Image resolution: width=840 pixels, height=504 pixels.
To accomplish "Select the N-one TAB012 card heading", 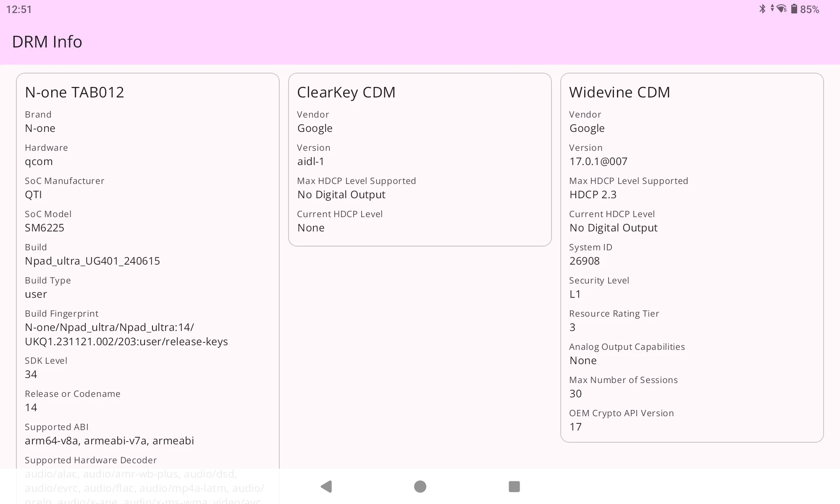I will pos(74,92).
